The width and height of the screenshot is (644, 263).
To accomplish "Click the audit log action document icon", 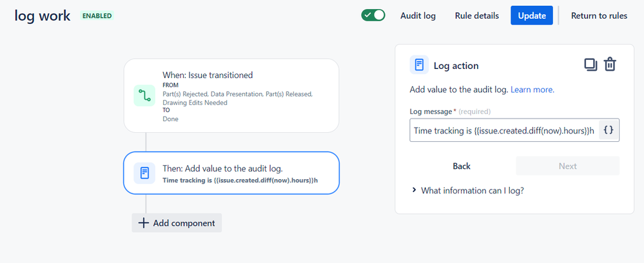I will (x=144, y=173).
